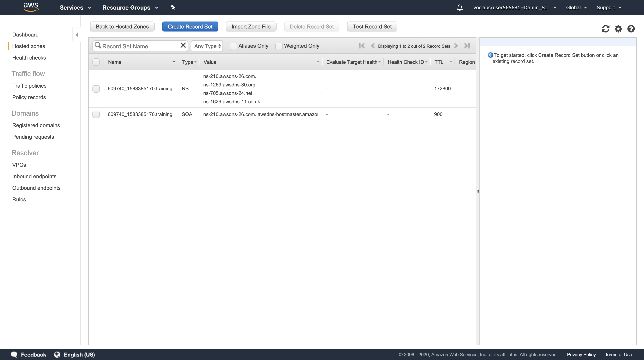
Task: Go to Registered domains page
Action: (36, 125)
